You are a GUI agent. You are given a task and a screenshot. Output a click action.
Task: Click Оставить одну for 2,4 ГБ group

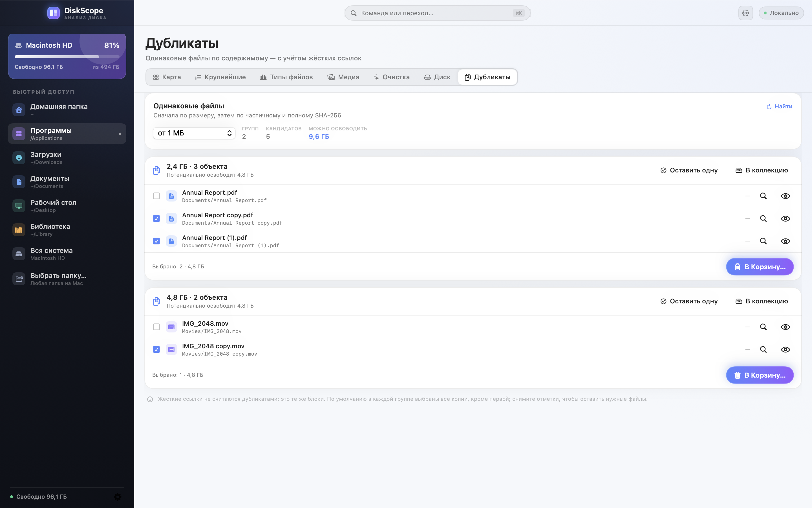click(x=689, y=170)
